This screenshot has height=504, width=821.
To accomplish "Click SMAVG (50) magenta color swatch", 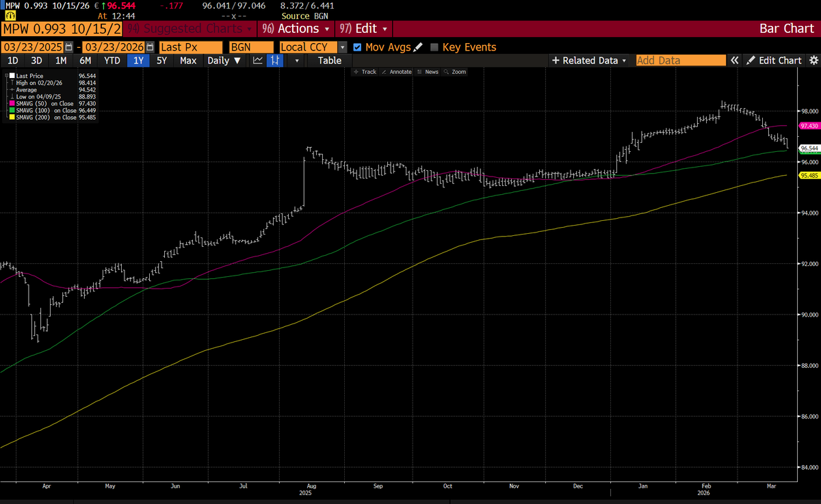I will coord(12,103).
